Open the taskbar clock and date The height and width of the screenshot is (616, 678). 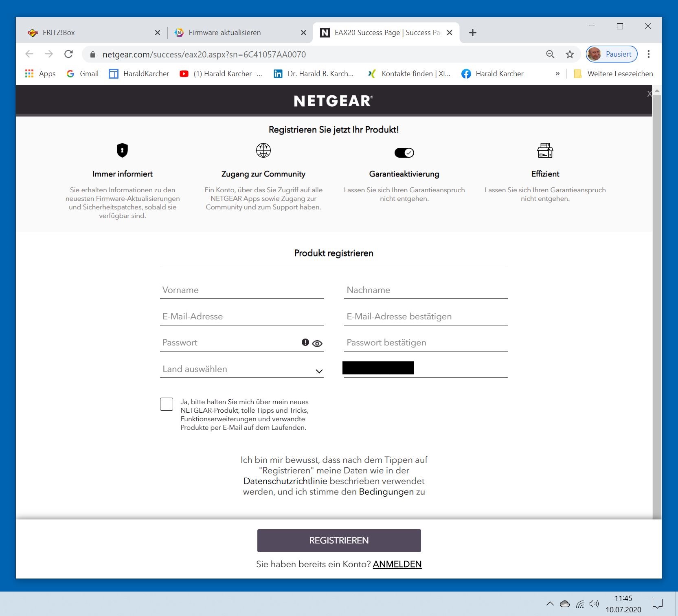pyautogui.click(x=623, y=604)
